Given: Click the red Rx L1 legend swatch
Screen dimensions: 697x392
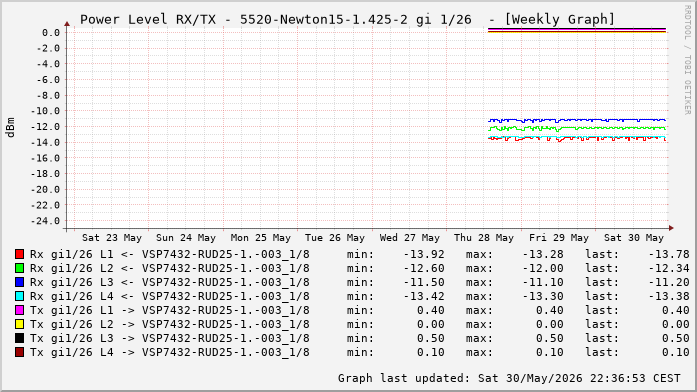Looking at the screenshot, I should tap(19, 254).
